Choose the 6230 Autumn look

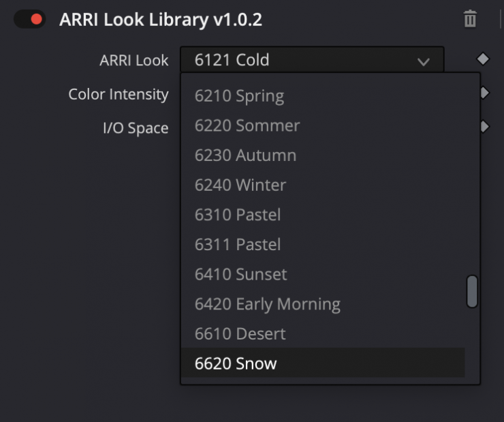323,155
